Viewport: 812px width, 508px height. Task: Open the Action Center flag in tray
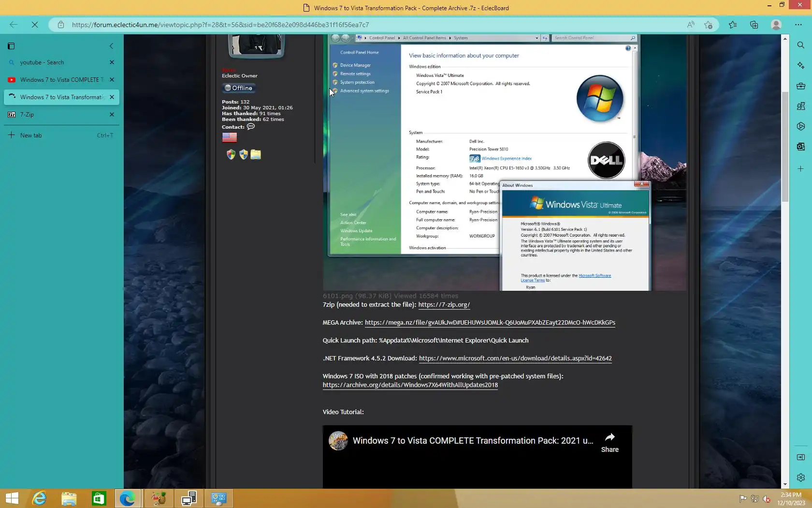pyautogui.click(x=743, y=499)
